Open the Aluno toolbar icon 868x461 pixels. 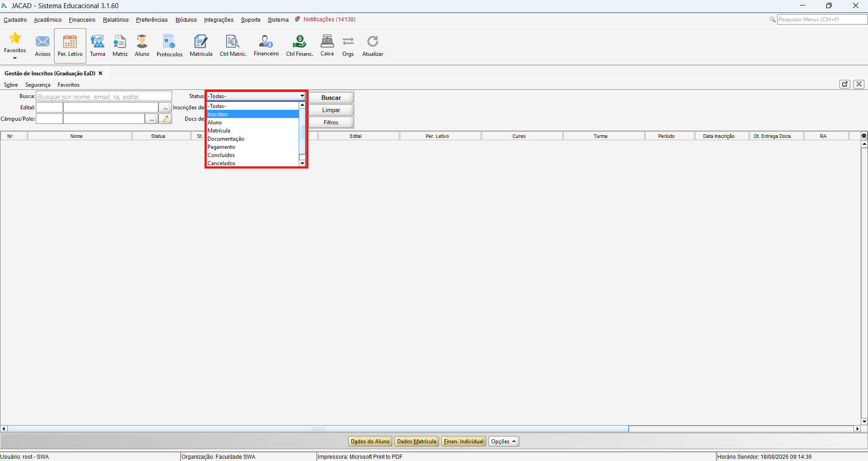click(x=142, y=42)
